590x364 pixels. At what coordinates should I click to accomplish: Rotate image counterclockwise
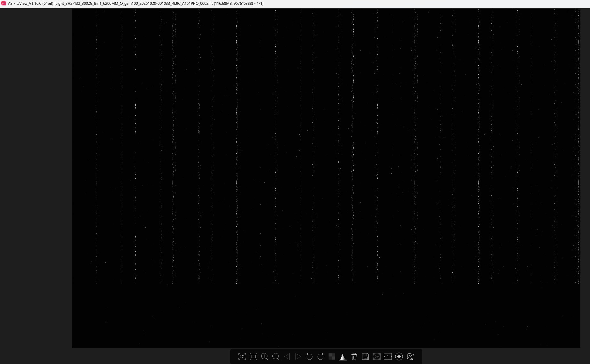click(x=309, y=357)
